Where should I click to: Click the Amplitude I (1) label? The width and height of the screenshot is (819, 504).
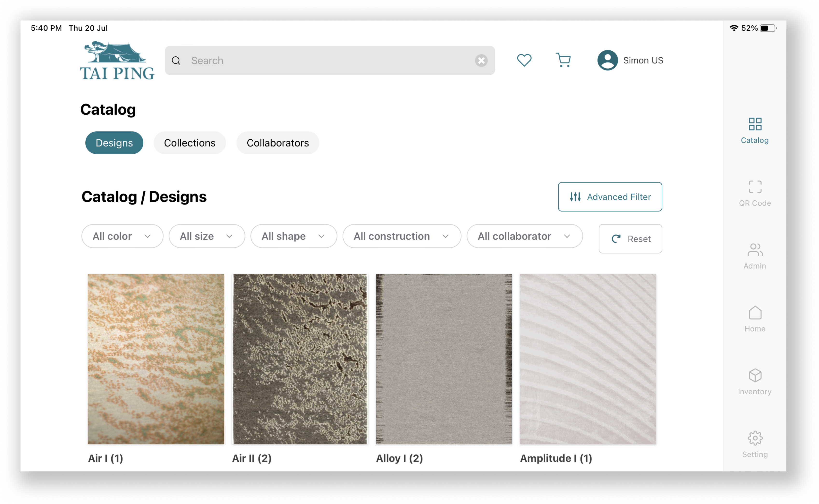pyautogui.click(x=556, y=458)
